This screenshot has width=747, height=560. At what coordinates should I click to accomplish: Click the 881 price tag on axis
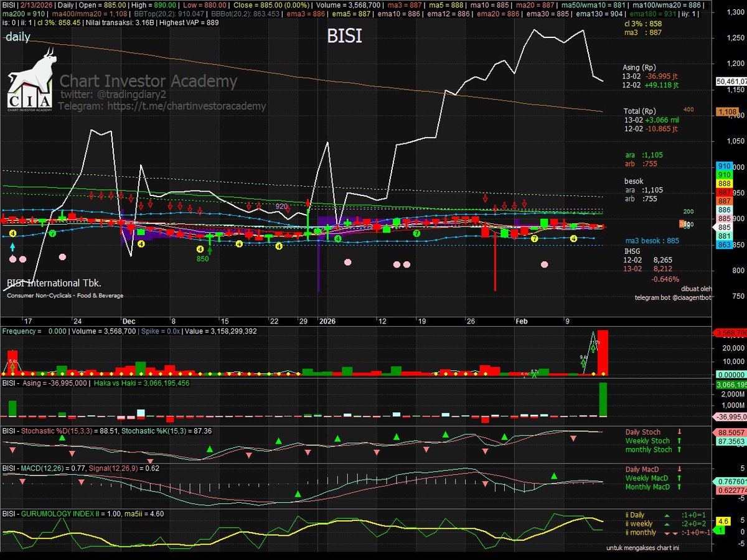(726, 237)
